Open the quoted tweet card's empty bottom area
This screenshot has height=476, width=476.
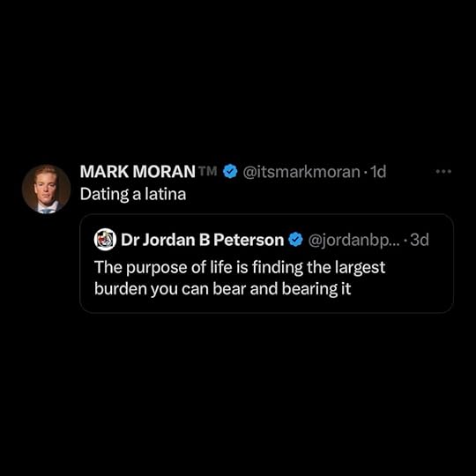point(266,305)
